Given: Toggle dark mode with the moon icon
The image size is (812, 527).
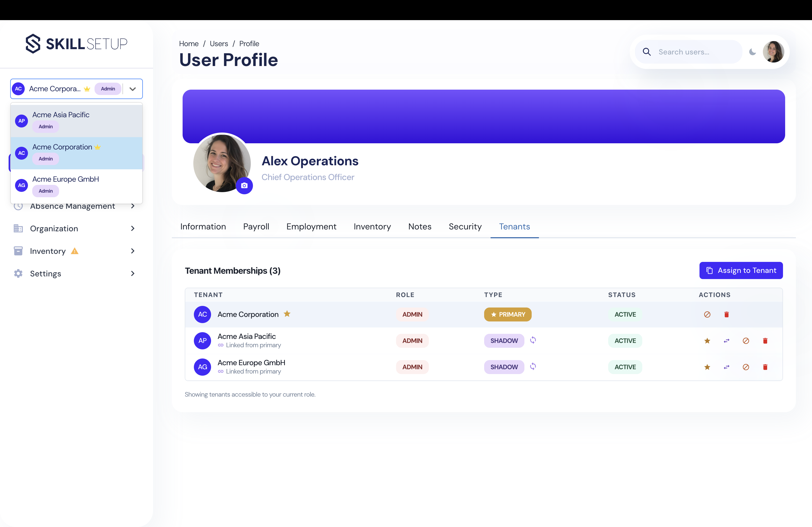Looking at the screenshot, I should 753,52.
